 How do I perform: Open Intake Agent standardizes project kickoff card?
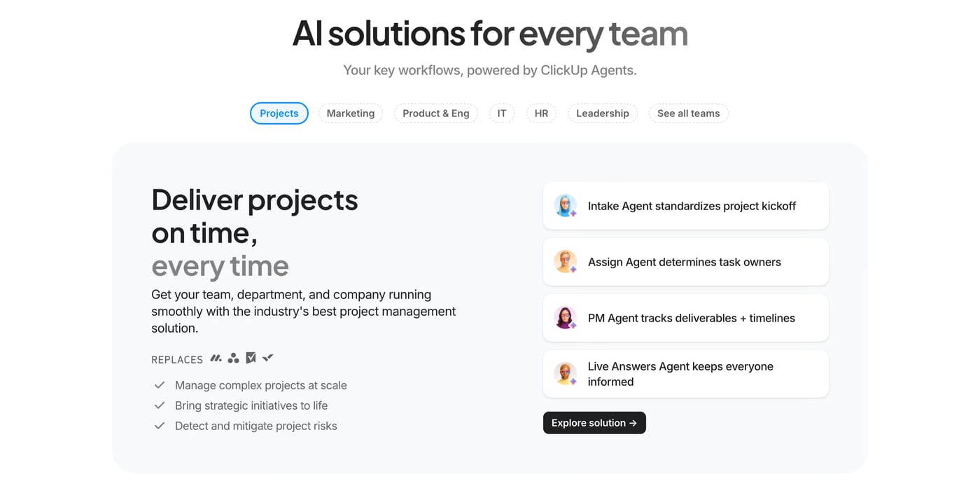pos(686,206)
